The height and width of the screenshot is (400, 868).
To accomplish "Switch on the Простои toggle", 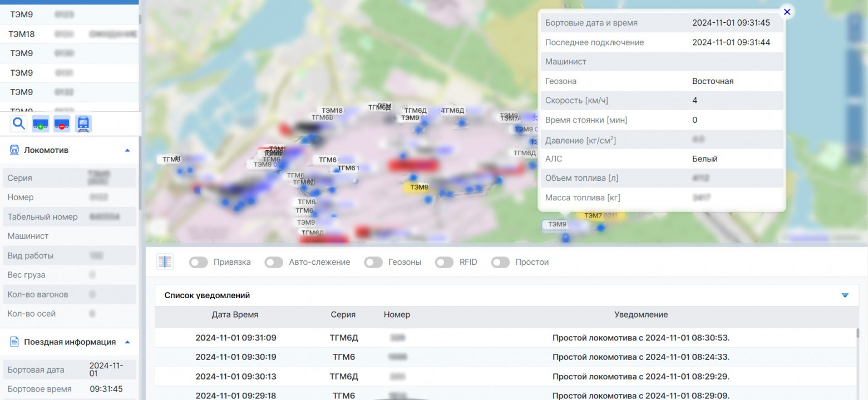I will point(500,262).
